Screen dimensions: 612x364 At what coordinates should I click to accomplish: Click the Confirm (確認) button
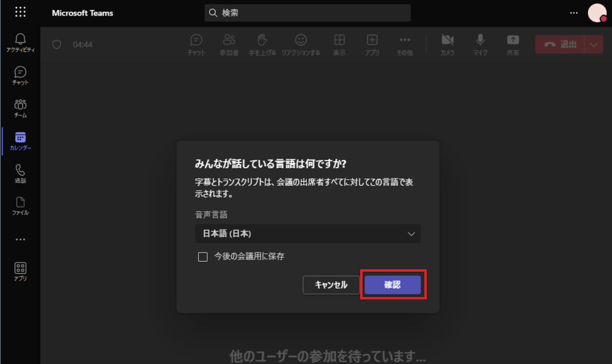(x=392, y=285)
